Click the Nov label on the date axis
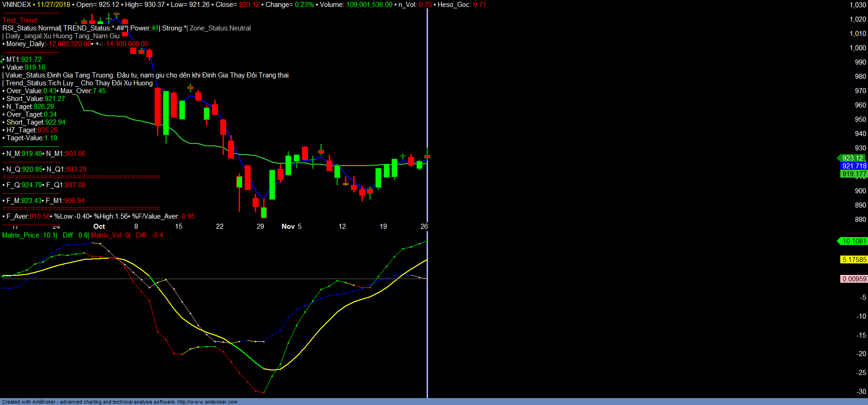868x405 pixels. [288, 226]
